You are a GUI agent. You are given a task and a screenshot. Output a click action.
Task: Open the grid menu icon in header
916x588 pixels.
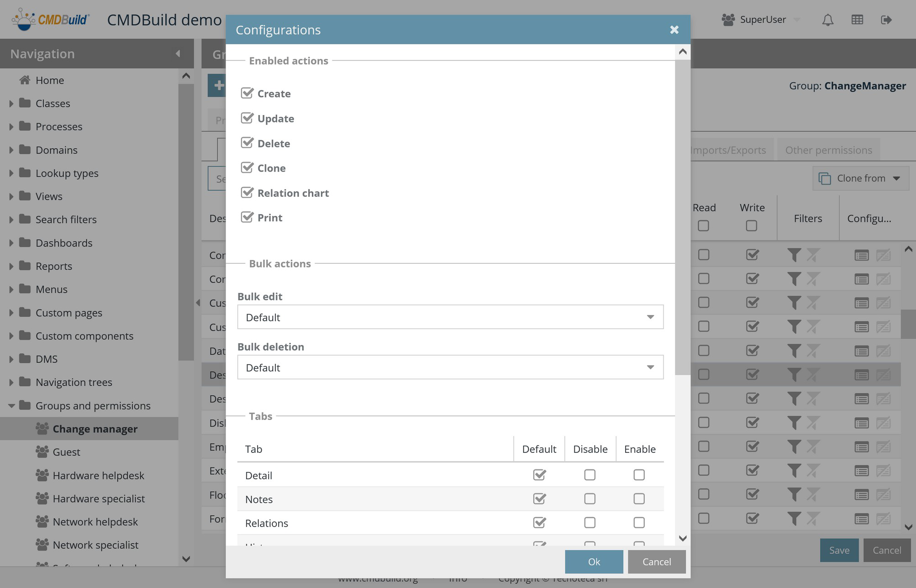click(857, 20)
